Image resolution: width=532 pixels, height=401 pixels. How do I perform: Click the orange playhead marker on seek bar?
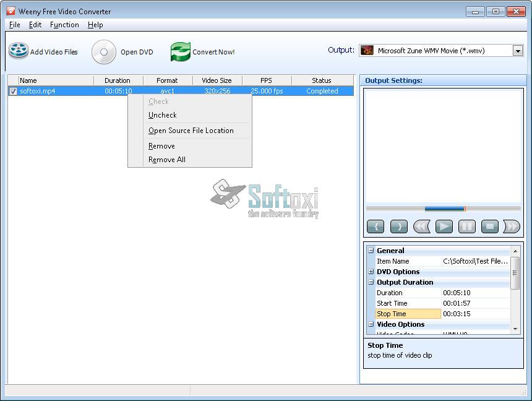click(465, 209)
